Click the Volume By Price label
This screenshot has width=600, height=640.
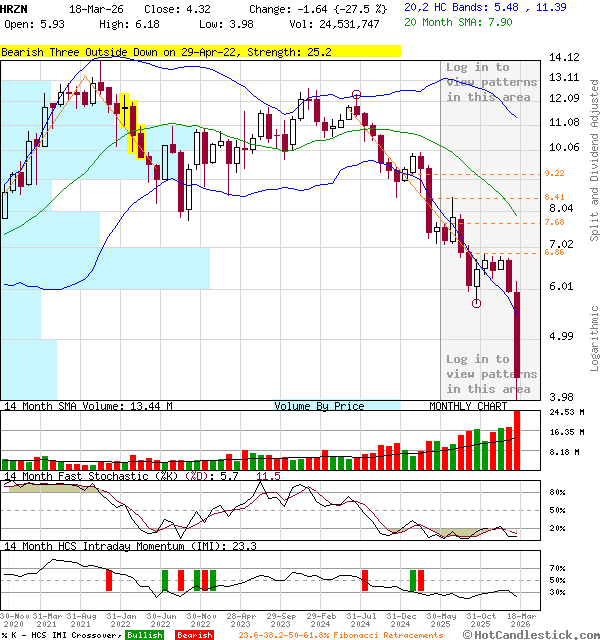coord(319,406)
